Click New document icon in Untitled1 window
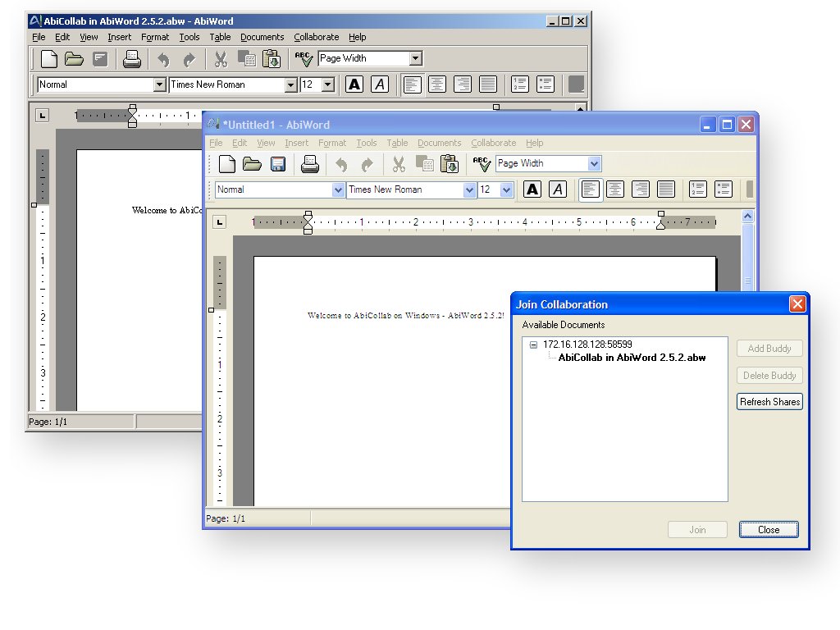Viewport: 840px width, 630px height. [227, 164]
